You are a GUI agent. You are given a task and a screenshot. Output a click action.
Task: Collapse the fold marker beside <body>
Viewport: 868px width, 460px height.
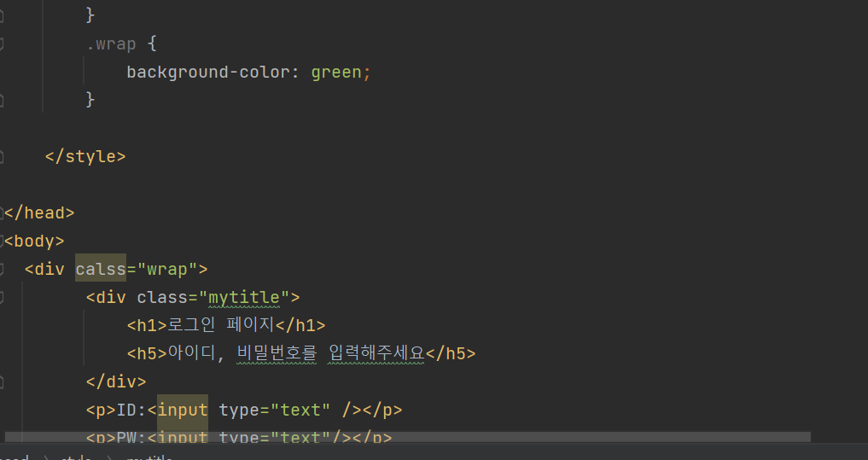point(2,241)
